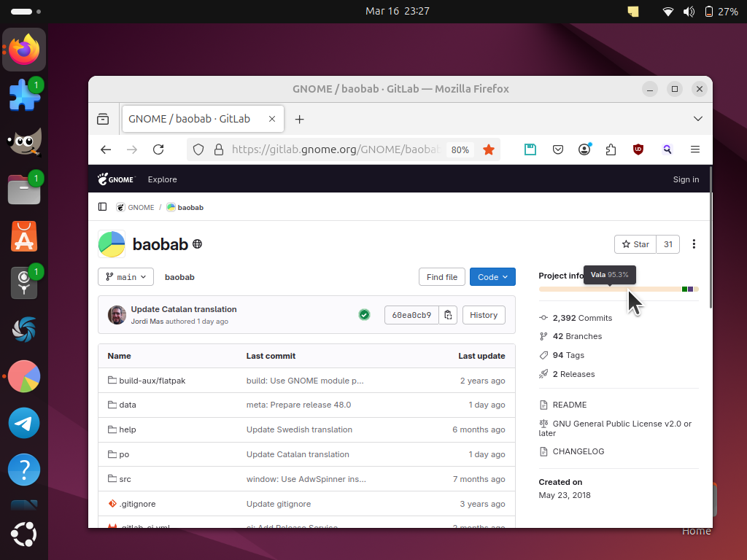Open uBlock Origin popup

tap(638, 149)
